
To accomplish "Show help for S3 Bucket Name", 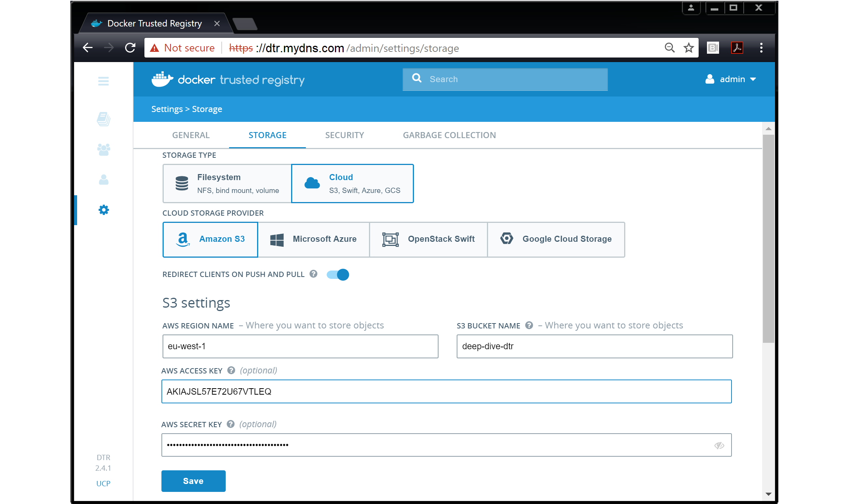I will point(529,325).
